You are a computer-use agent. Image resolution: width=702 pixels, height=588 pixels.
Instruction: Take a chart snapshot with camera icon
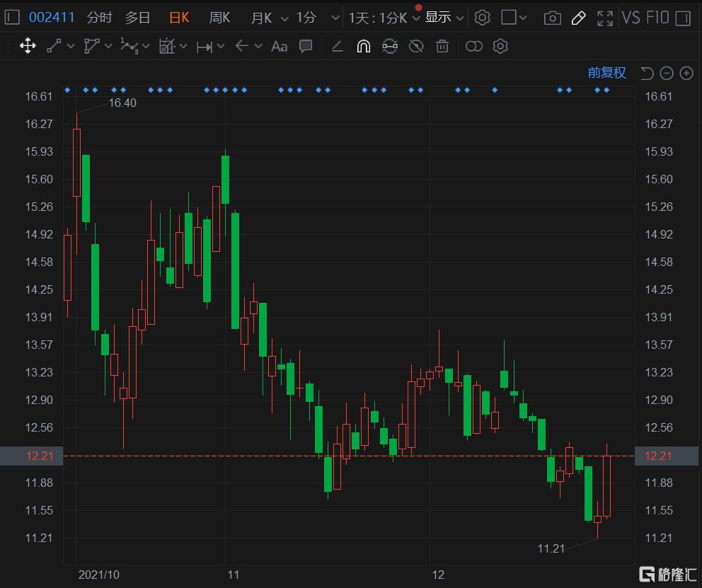tap(553, 18)
